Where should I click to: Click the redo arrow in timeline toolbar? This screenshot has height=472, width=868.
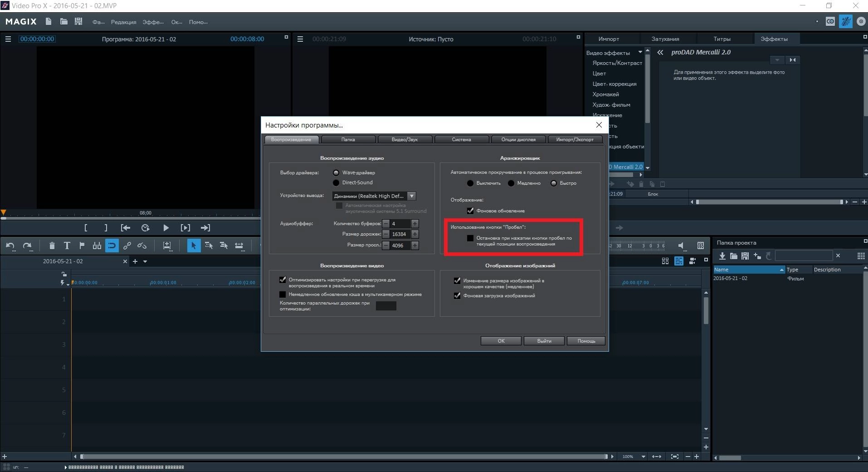27,246
